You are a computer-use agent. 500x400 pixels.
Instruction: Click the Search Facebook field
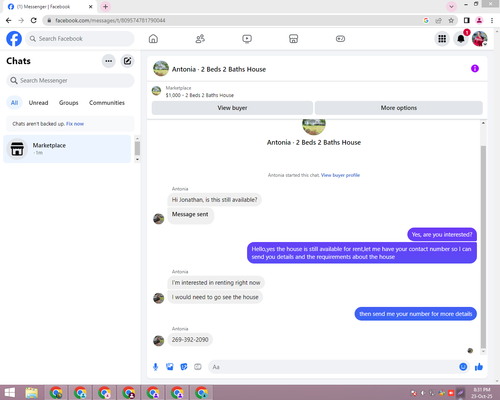pos(80,39)
